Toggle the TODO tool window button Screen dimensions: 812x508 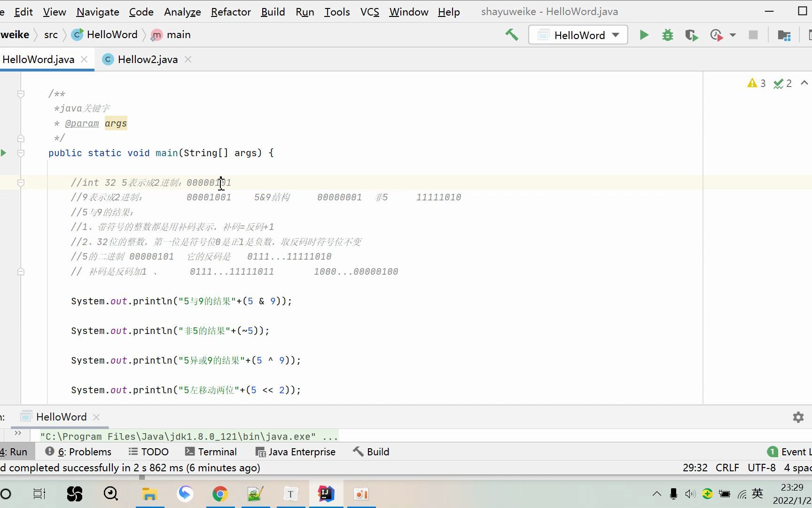(148, 452)
